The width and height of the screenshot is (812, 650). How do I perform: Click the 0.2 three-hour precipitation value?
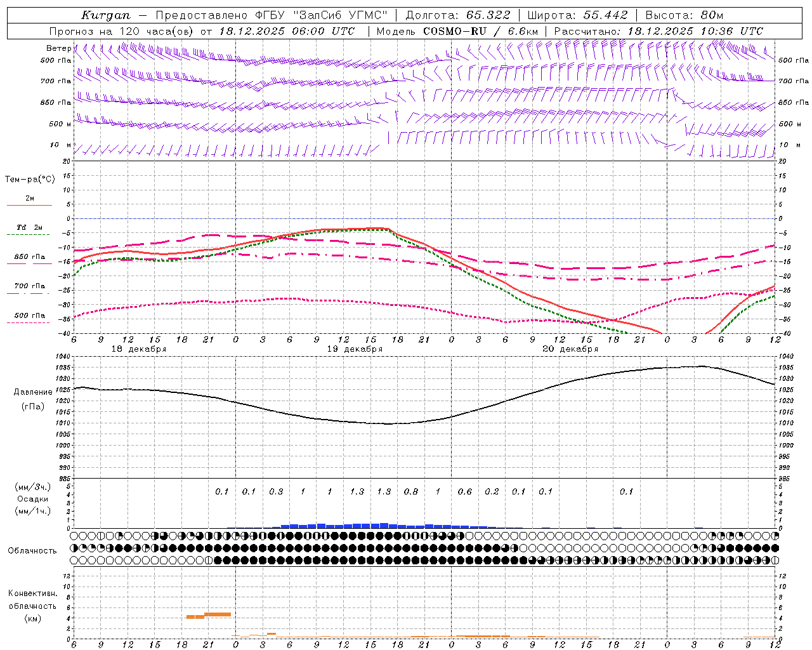point(492,491)
